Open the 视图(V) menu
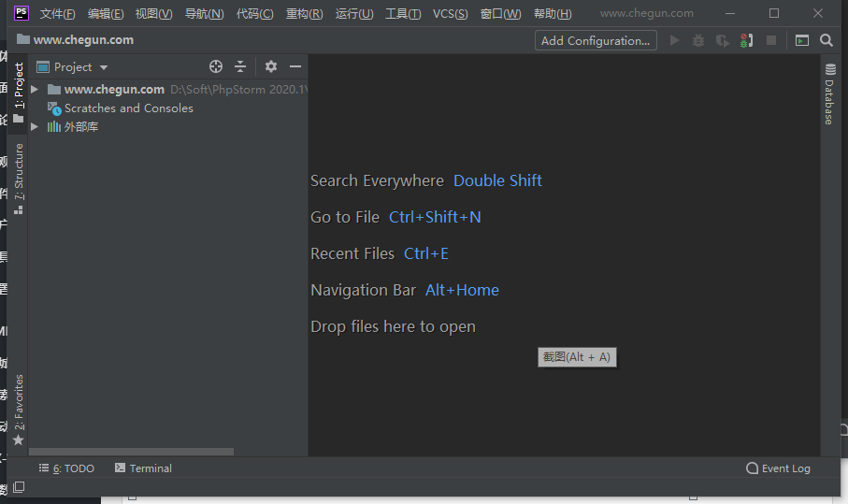The width and height of the screenshot is (848, 504). tap(153, 13)
